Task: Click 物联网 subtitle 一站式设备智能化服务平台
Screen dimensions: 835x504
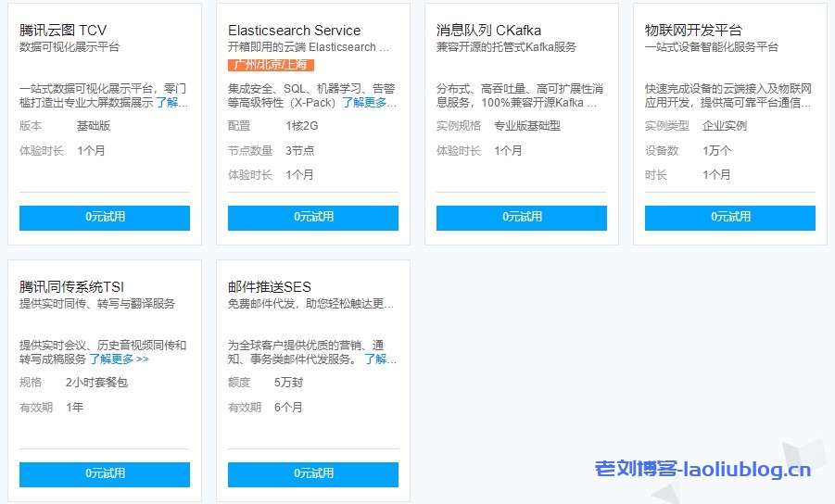Action: coord(711,46)
